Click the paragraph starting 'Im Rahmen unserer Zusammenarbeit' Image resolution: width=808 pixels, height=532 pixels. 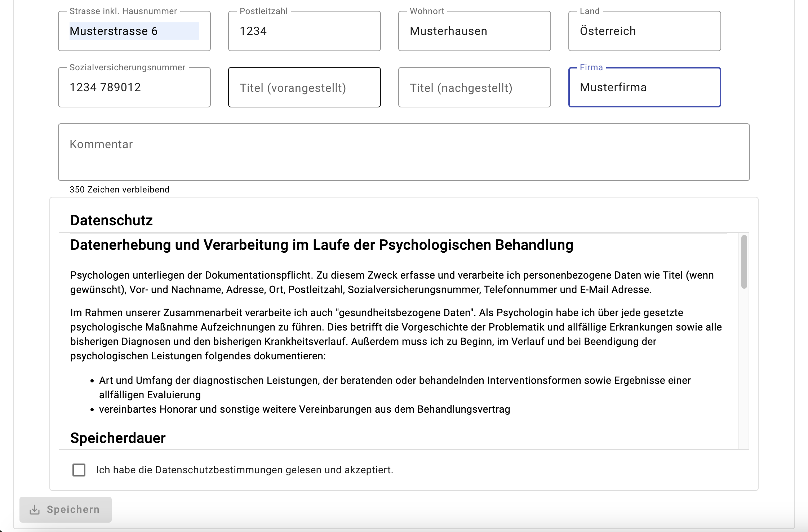pyautogui.click(x=396, y=334)
